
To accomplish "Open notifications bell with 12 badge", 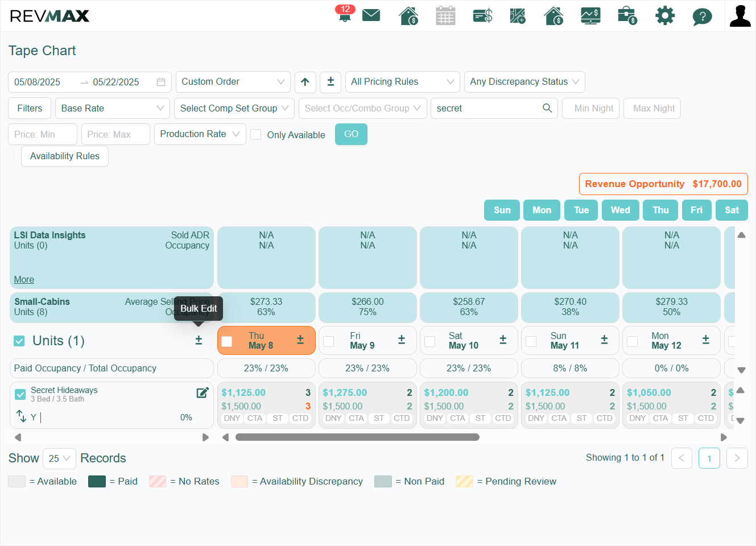I will pos(345,14).
